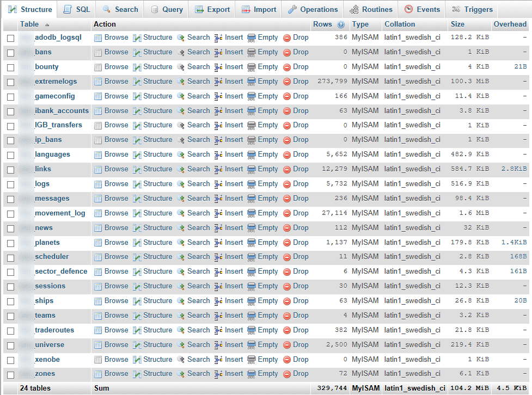Click the Drop link for teams
Screen dimensions: 532x395
pyautogui.click(x=301, y=316)
